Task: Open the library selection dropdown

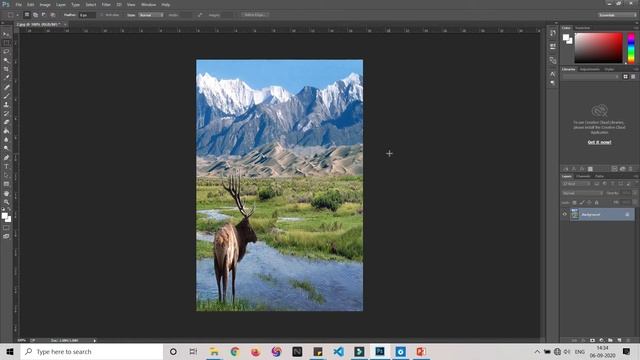Action: (x=591, y=76)
